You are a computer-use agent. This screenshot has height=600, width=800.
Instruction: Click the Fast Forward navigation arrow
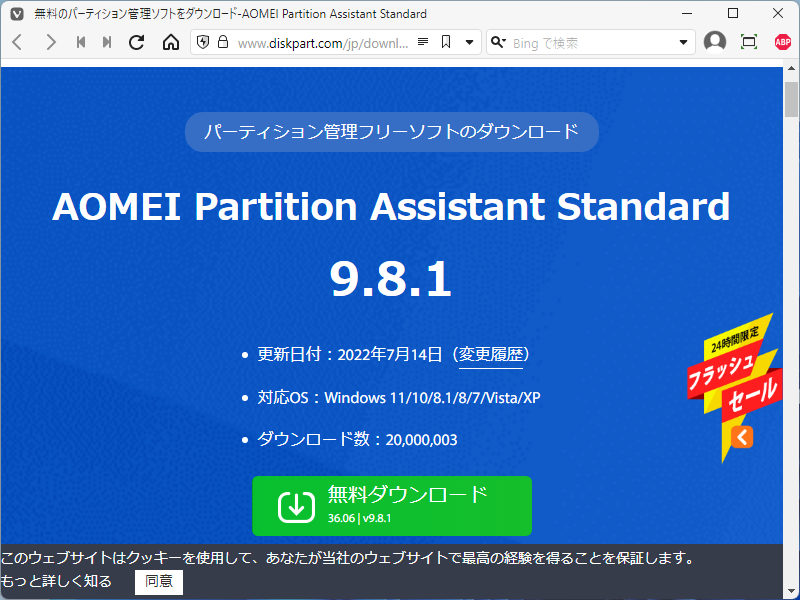coord(107,42)
